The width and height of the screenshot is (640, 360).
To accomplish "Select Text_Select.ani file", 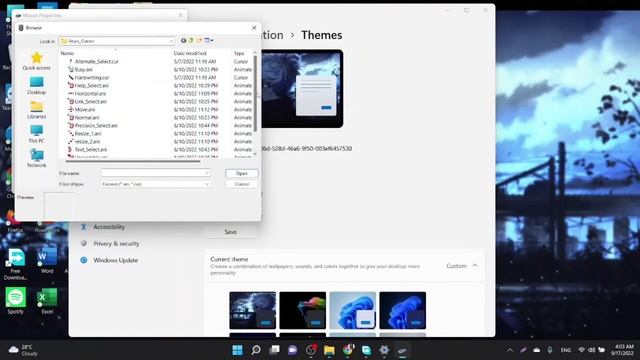I will point(87,149).
